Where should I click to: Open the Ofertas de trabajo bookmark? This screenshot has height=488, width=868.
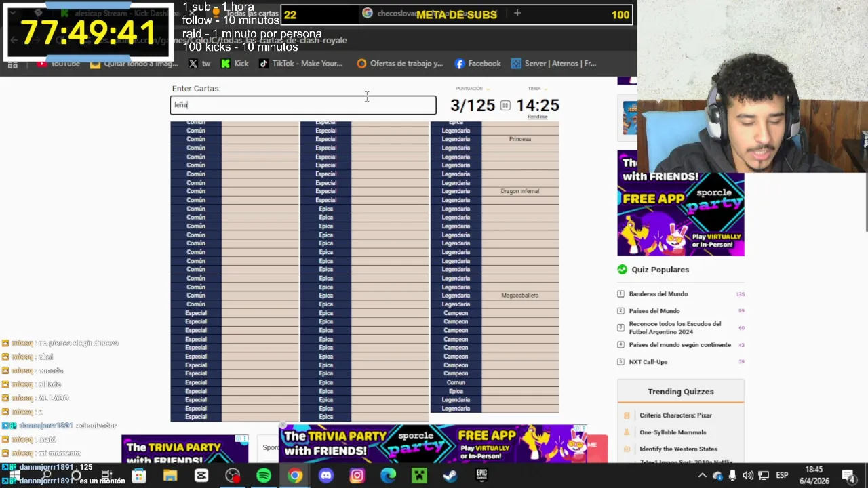(x=400, y=64)
